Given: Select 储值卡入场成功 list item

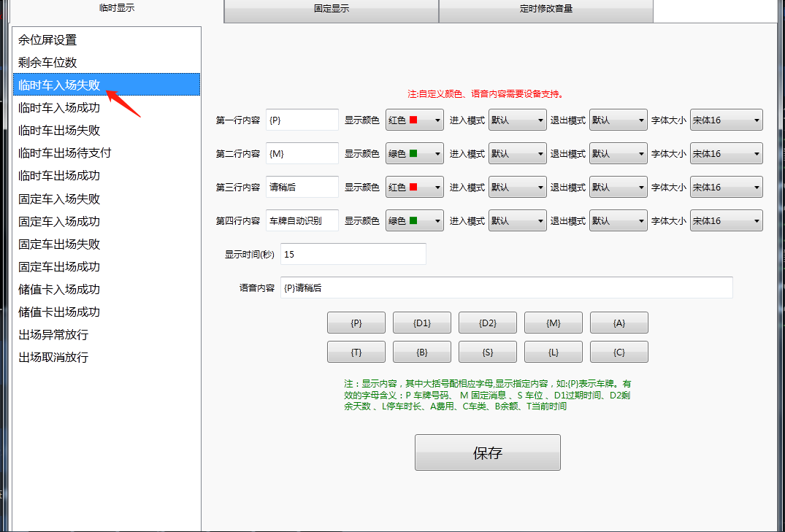Looking at the screenshot, I should pyautogui.click(x=107, y=289).
